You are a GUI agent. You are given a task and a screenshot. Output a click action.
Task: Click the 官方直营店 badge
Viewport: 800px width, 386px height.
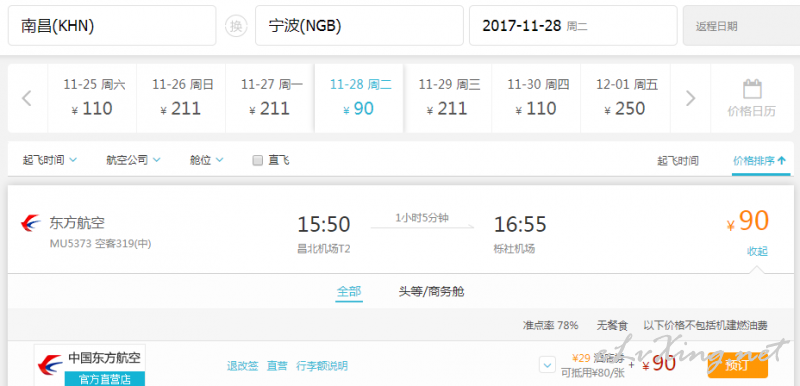click(105, 379)
